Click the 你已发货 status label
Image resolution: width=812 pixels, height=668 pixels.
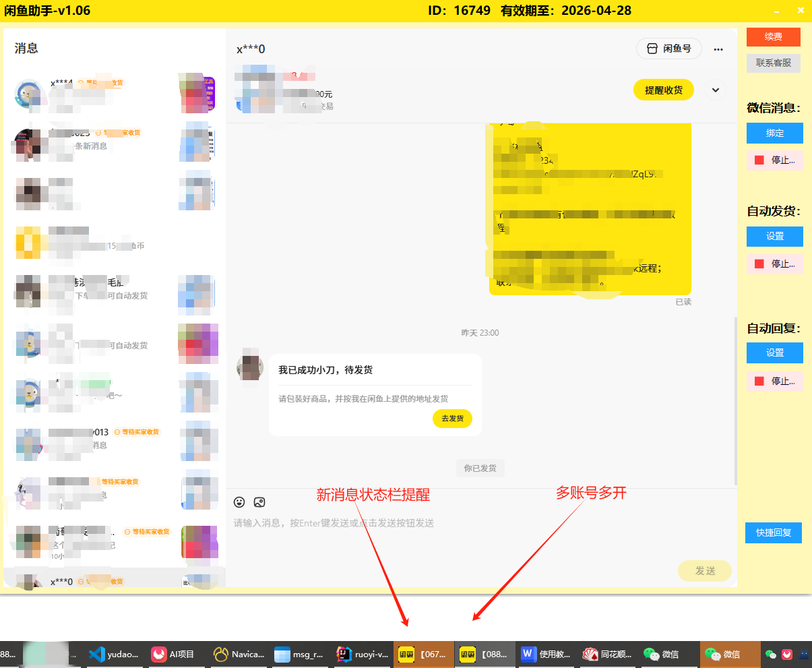(480, 468)
